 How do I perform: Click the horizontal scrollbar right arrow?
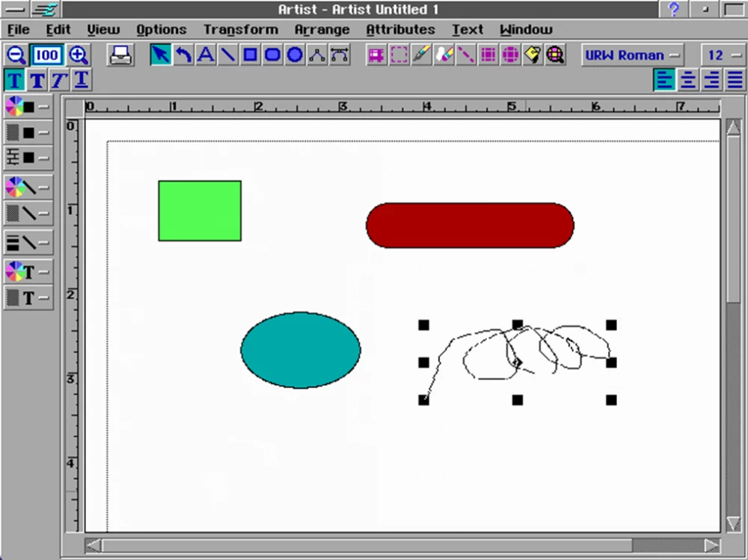point(713,546)
